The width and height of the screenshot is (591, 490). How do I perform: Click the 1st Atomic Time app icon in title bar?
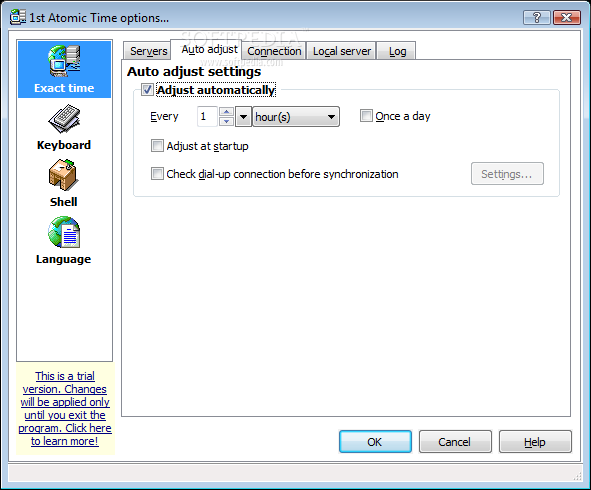pyautogui.click(x=17, y=17)
